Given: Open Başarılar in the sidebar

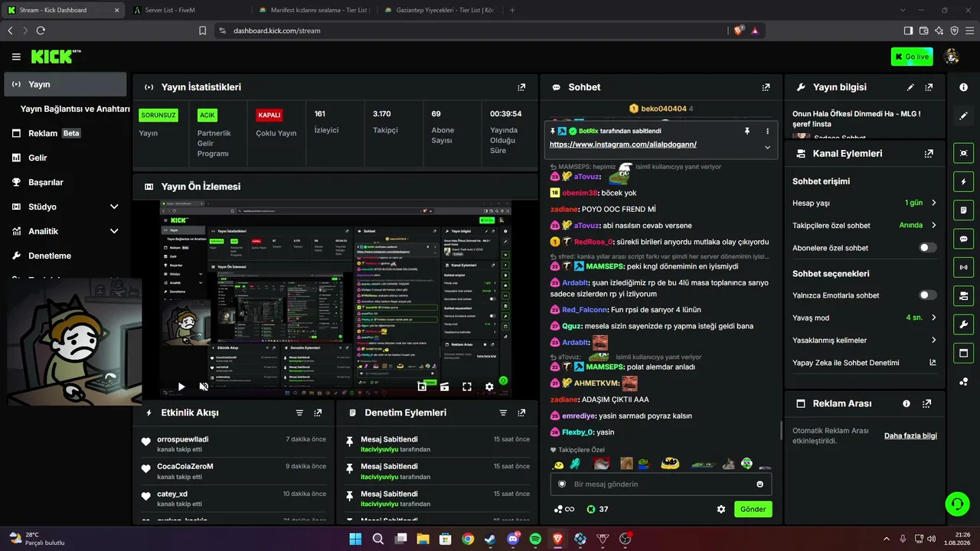Looking at the screenshot, I should tap(66, 182).
